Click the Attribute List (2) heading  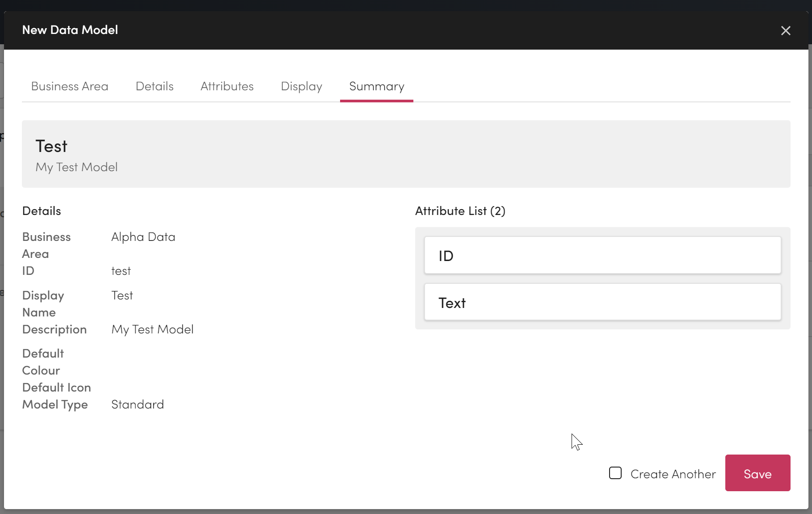pyautogui.click(x=460, y=211)
